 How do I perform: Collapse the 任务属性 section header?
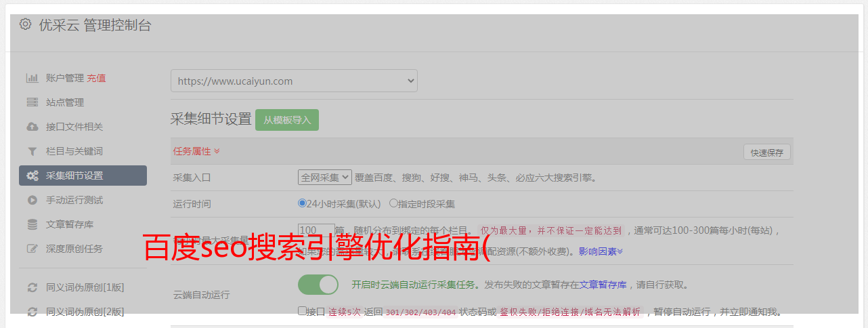point(196,151)
